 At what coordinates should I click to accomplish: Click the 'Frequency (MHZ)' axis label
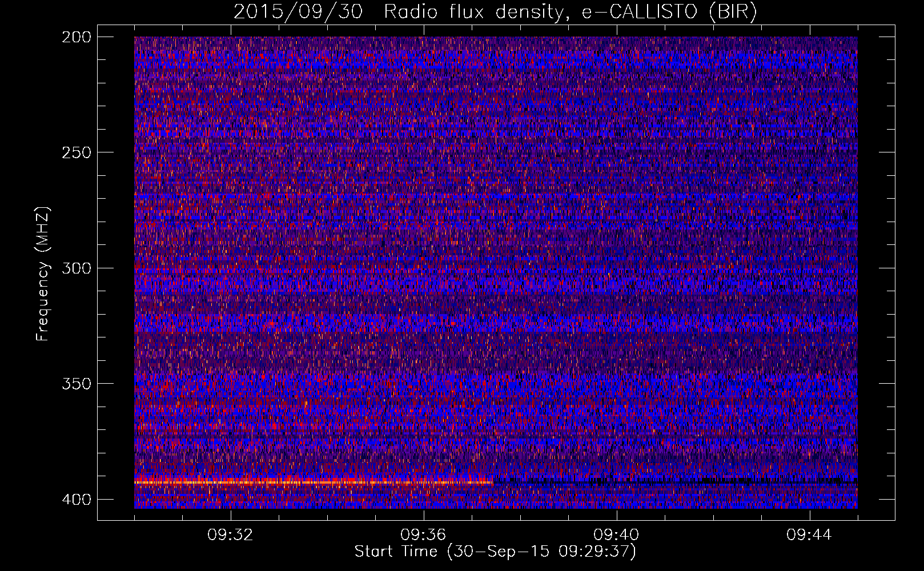click(x=43, y=274)
